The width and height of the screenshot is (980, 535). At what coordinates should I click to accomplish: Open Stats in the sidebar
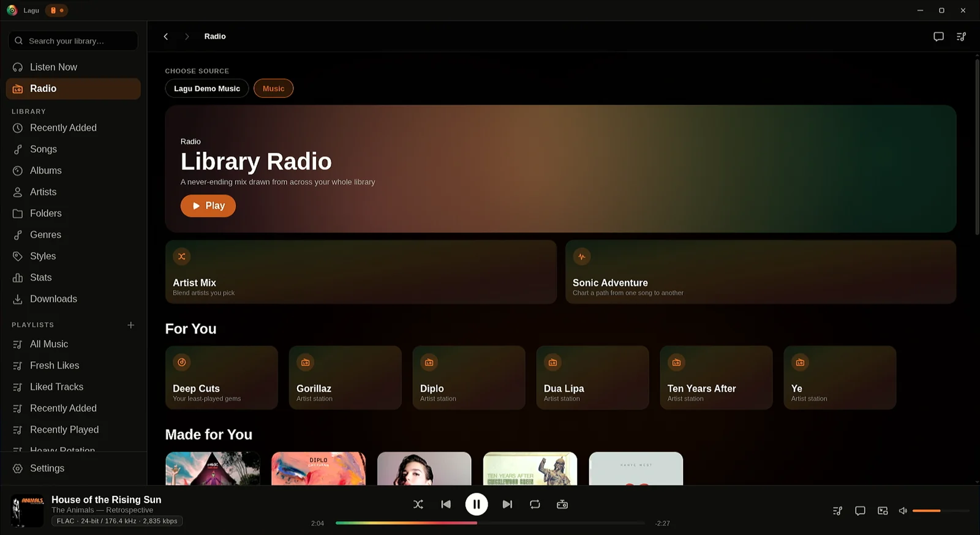(x=73, y=278)
